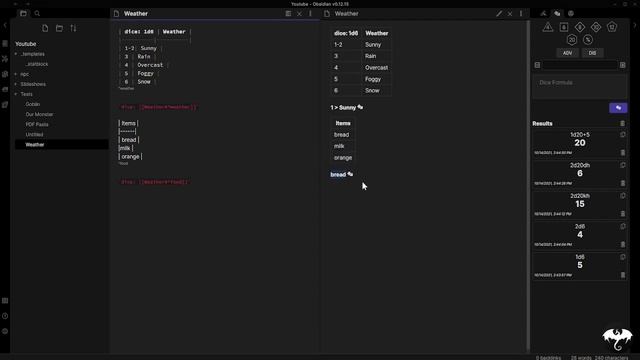The image size is (640, 360).
Task: Roll a d8 using the diamond die icon
Action: click(x=580, y=27)
